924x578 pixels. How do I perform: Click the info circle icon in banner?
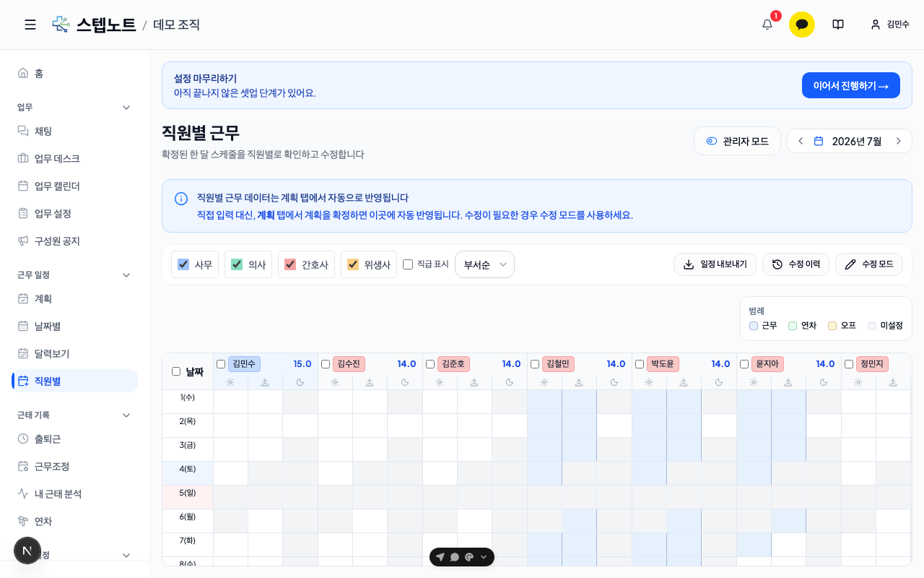click(x=181, y=199)
